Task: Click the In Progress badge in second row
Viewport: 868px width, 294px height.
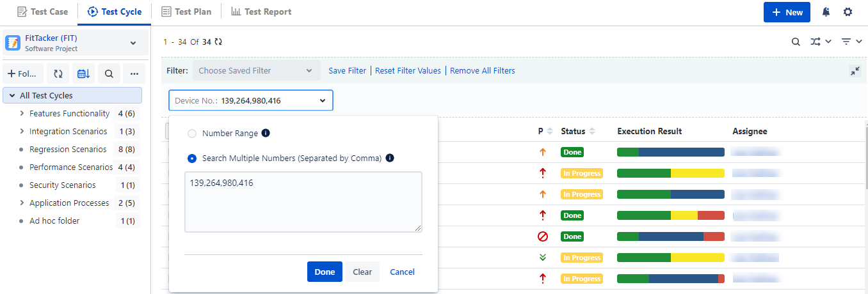Action: coord(581,173)
